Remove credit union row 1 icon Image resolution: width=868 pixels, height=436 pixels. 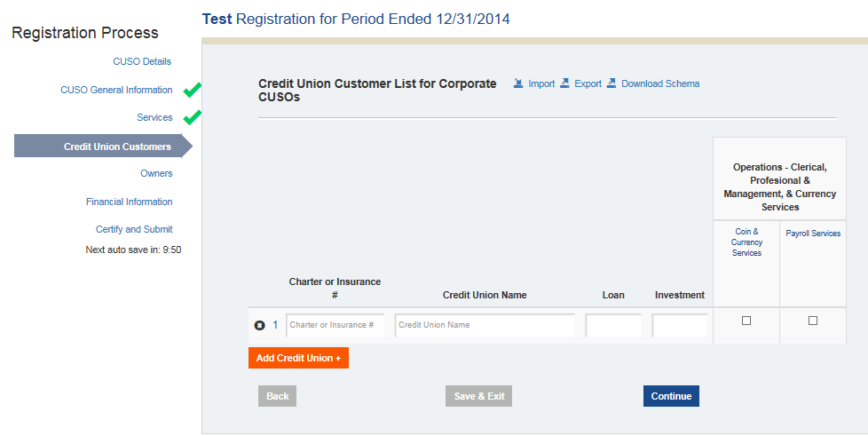click(260, 325)
